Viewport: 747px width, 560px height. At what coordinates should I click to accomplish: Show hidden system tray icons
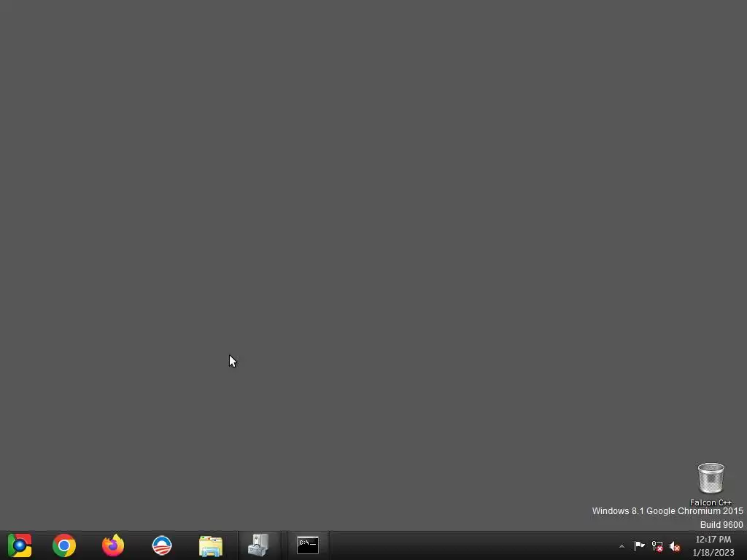(622, 546)
